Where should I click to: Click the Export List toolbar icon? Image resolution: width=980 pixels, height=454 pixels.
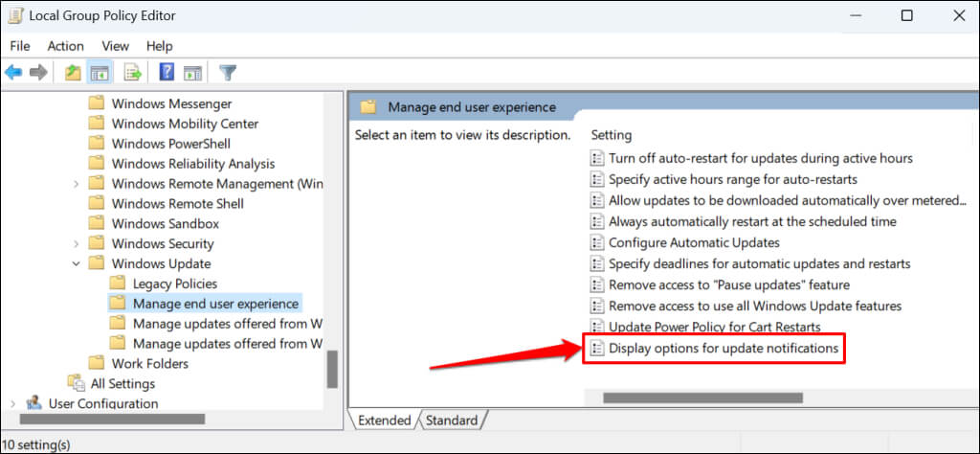pos(132,73)
